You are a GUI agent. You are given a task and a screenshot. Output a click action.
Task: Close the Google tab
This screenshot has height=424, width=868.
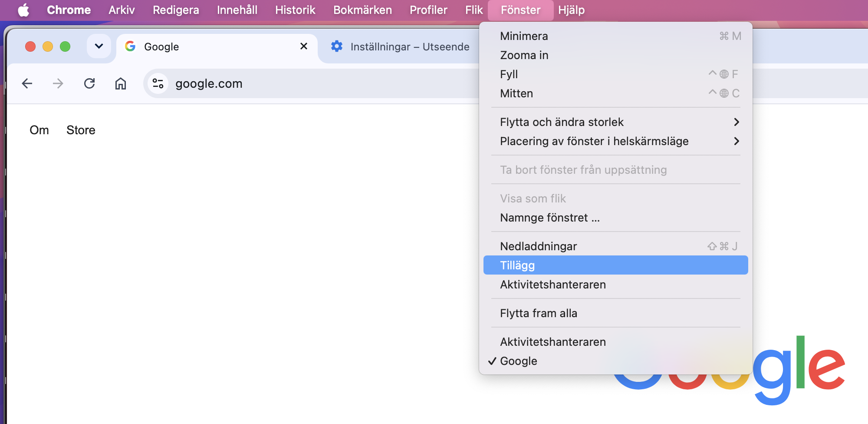[x=304, y=46]
